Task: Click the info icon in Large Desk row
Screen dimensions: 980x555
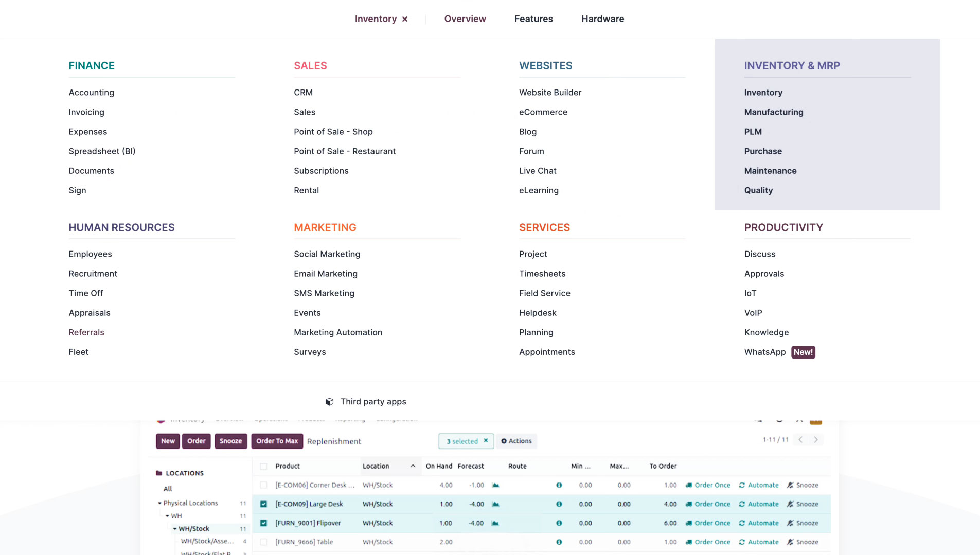Action: pyautogui.click(x=559, y=504)
